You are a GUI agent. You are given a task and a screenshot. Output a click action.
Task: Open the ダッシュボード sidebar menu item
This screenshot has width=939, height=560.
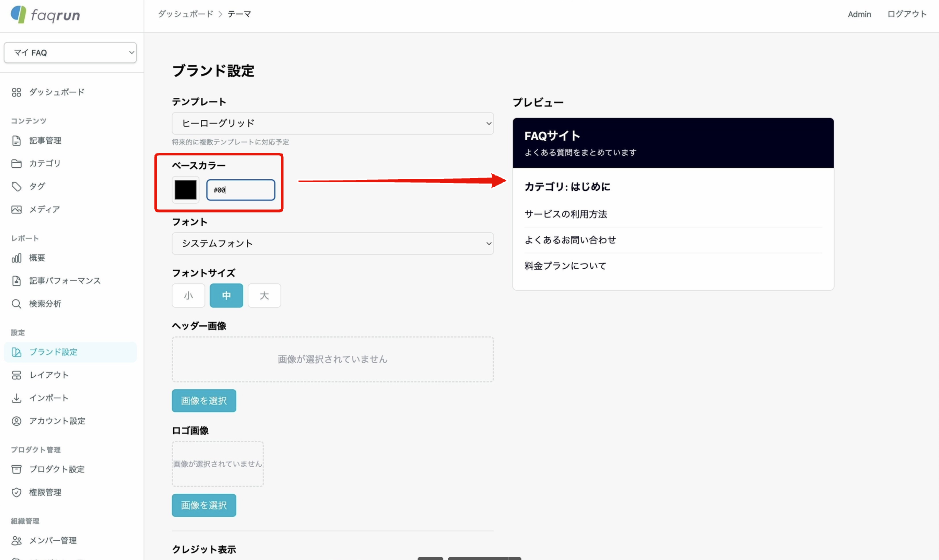(x=70, y=92)
